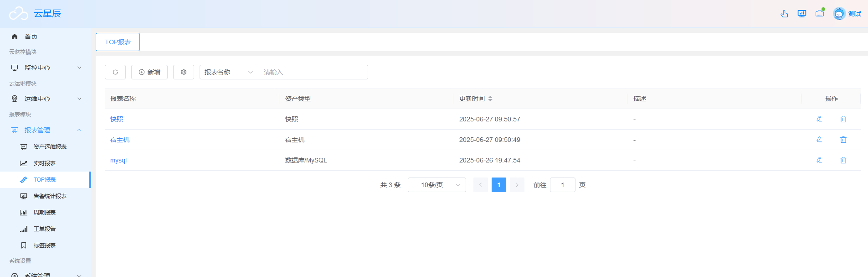The width and height of the screenshot is (868, 277).
Task: Click timestamp 2025-06-27 09:50:57
Action: (x=490, y=119)
